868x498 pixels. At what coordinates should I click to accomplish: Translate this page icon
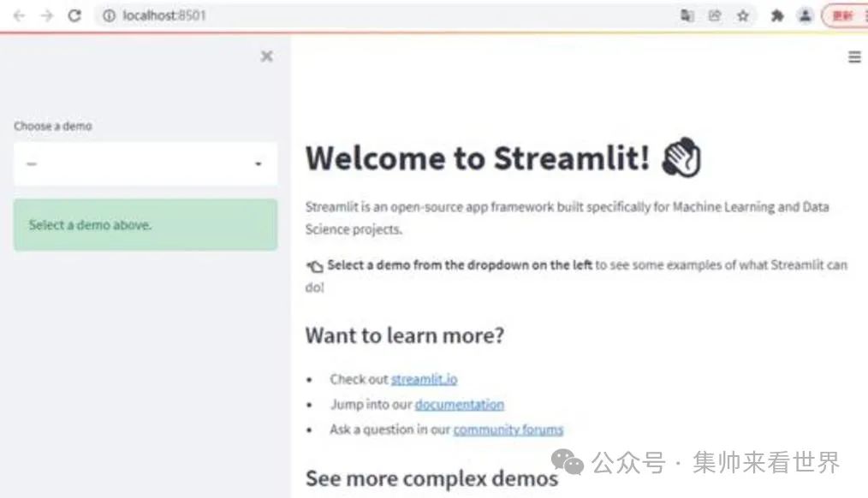tap(687, 15)
